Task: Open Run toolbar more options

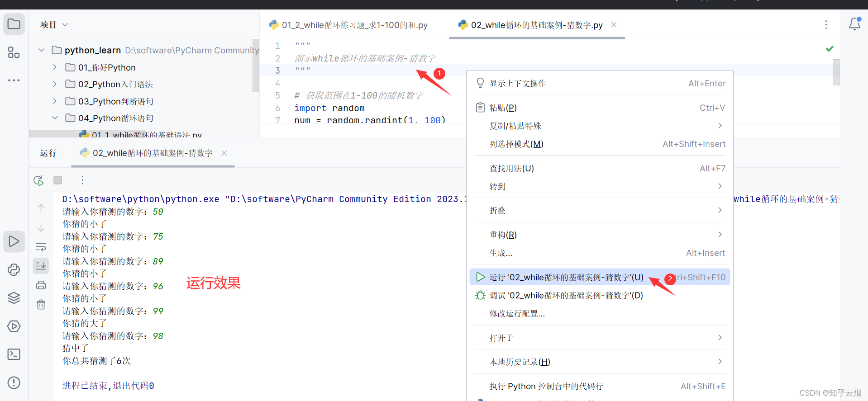Action: click(82, 180)
